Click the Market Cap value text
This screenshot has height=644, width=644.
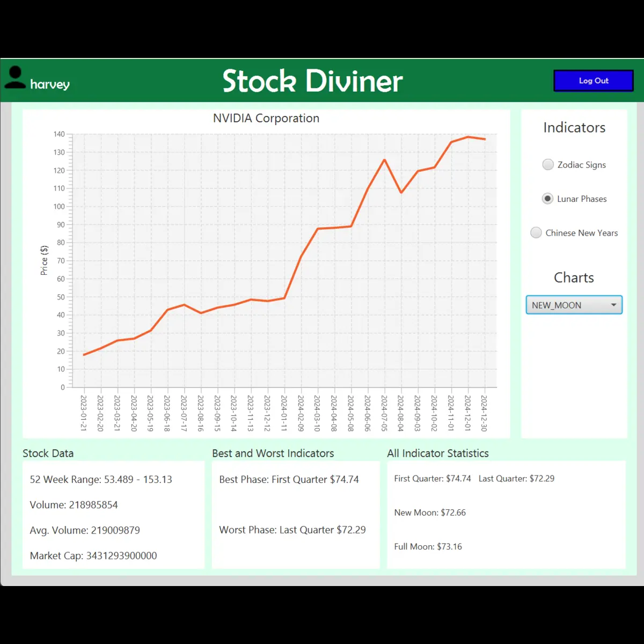point(93,555)
